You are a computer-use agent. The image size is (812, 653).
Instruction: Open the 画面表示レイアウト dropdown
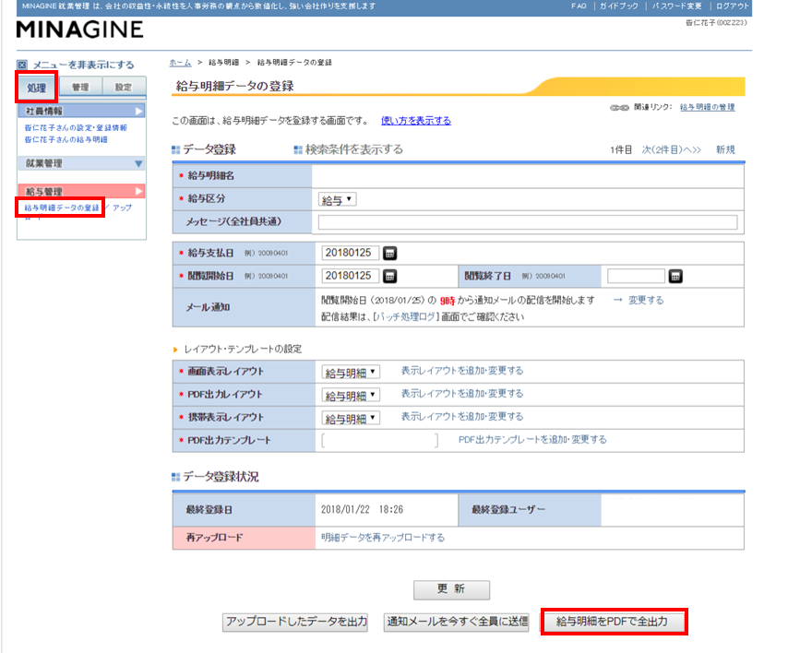(351, 372)
